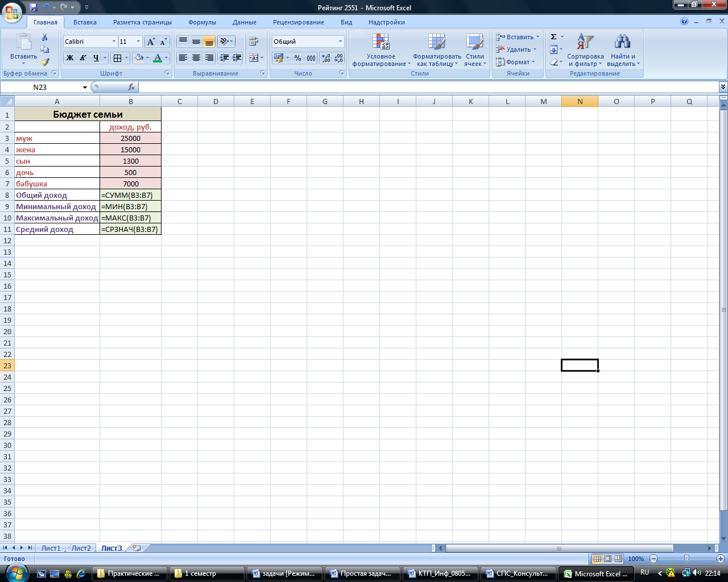
Task: Switch to Данные ribbon tab
Action: [x=245, y=22]
